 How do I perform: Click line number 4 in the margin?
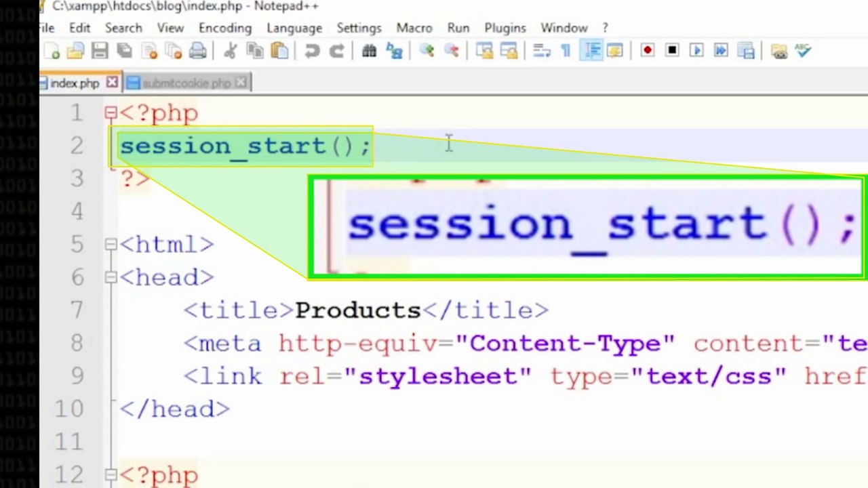pos(77,211)
